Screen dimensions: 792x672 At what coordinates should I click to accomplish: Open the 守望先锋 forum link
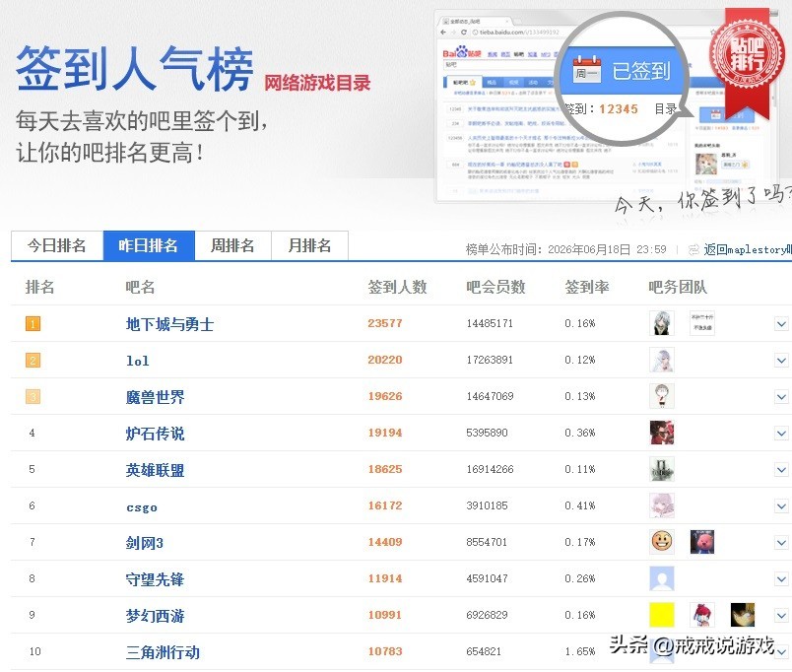click(x=155, y=579)
